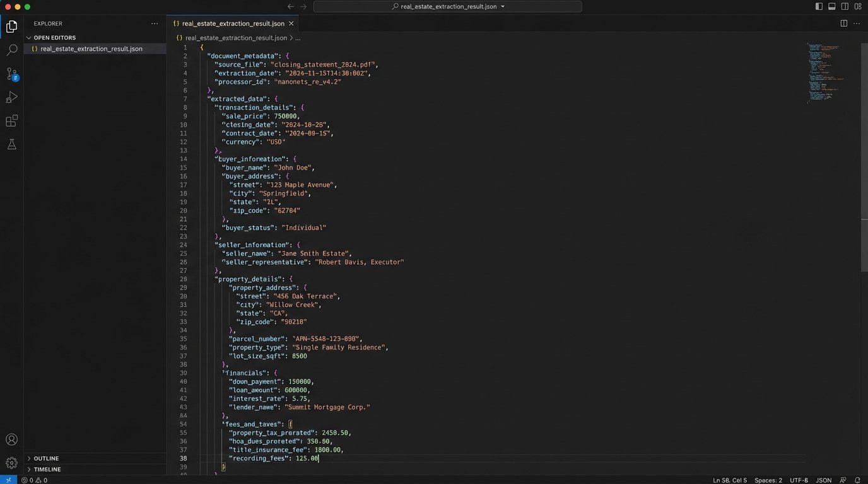The image size is (868, 484).
Task: Open the Search view in activity bar
Action: click(x=11, y=50)
